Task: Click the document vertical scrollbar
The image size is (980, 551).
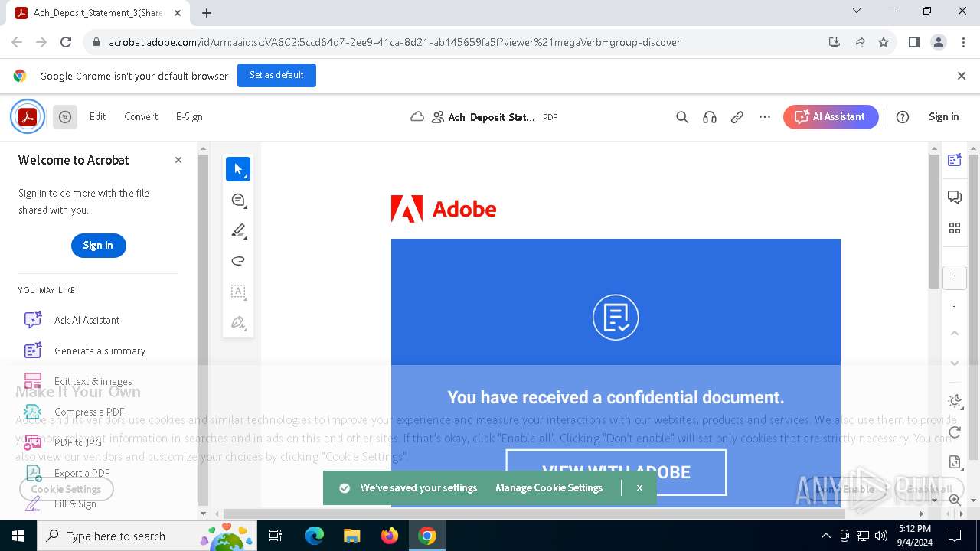Action: pos(934,222)
